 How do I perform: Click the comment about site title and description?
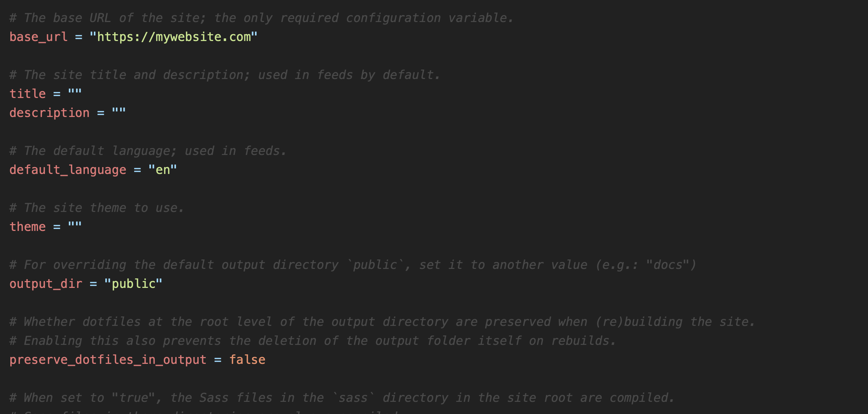pyautogui.click(x=225, y=75)
